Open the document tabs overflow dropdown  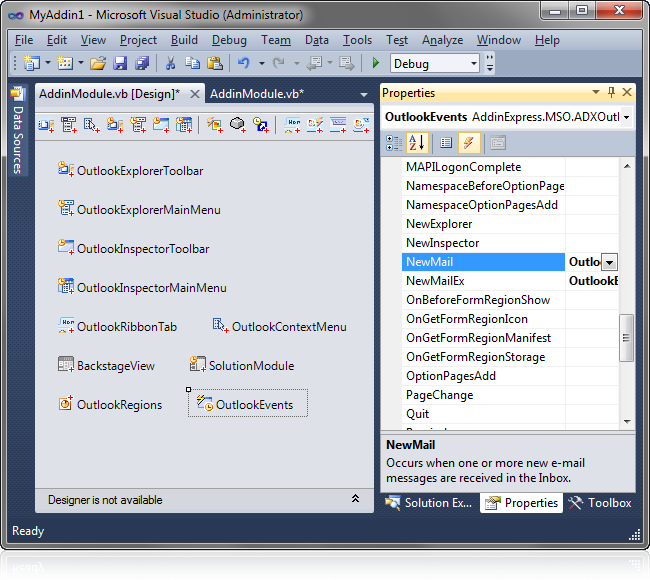coord(364,95)
